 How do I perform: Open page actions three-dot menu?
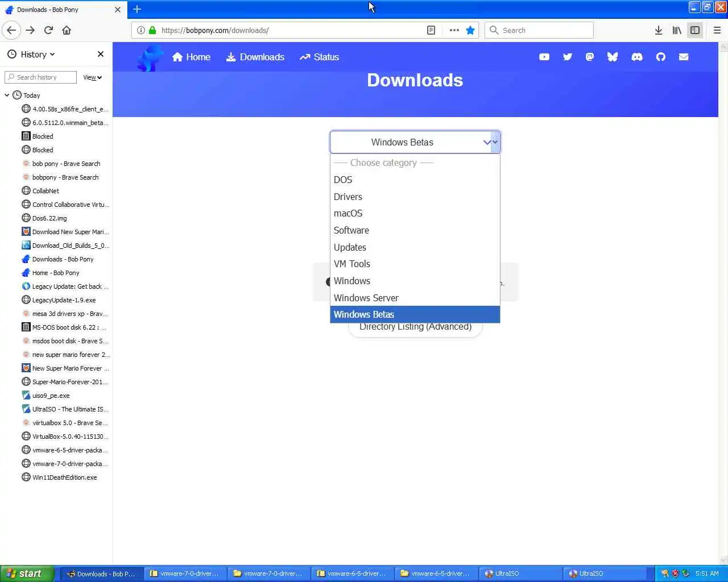[454, 30]
